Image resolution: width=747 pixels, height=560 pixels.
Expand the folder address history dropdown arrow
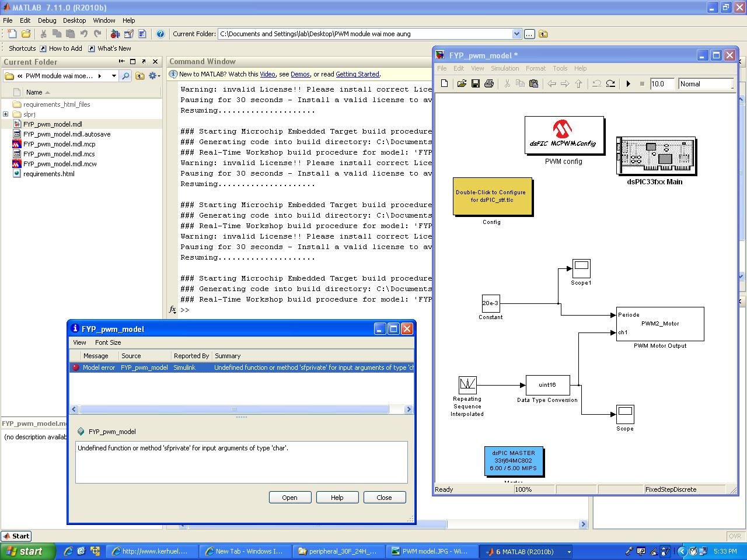[x=114, y=76]
